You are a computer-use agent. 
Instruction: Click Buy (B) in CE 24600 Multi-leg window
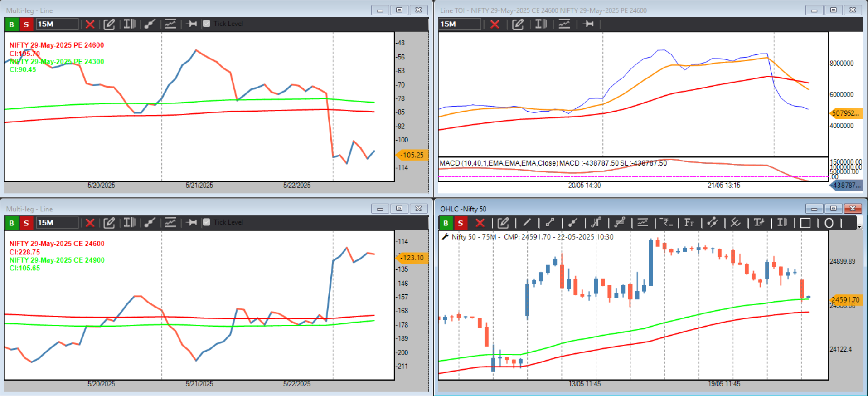[12, 223]
